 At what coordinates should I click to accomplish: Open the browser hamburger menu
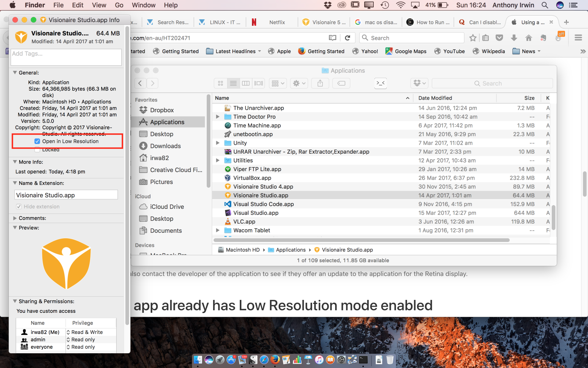tap(578, 38)
